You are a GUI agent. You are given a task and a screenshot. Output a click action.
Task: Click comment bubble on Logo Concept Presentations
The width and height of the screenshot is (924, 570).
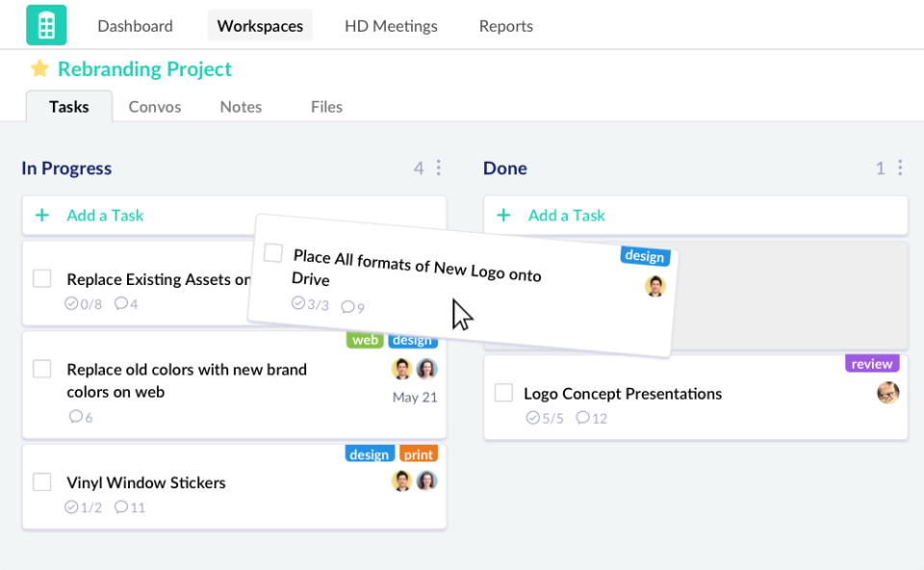[582, 418]
